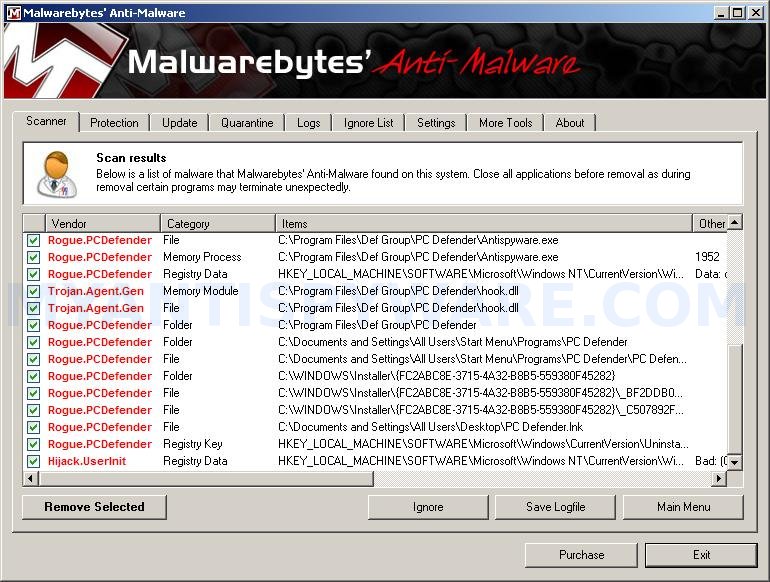Go to the Settings tab
This screenshot has width=770, height=582.
pyautogui.click(x=436, y=123)
